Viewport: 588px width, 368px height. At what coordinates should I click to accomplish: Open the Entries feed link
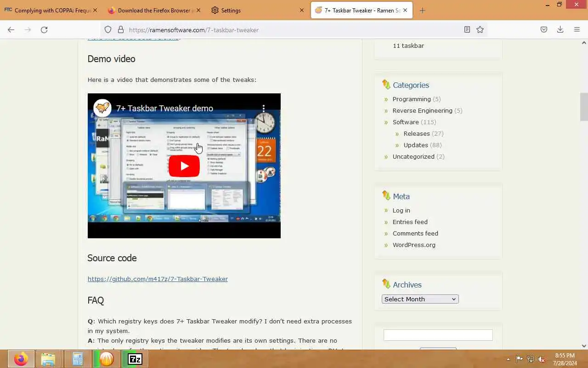click(410, 222)
